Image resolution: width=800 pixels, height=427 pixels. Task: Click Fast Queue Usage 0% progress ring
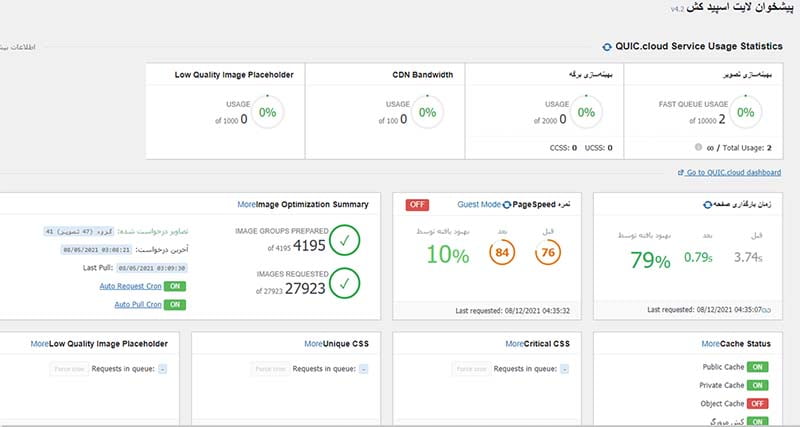click(x=745, y=112)
